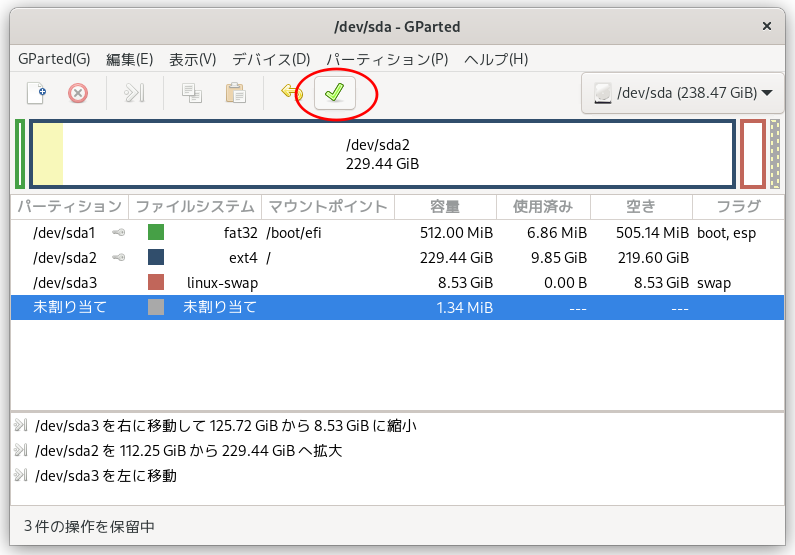Click the 使用済み column header
This screenshot has height=555, width=795.
(543, 207)
